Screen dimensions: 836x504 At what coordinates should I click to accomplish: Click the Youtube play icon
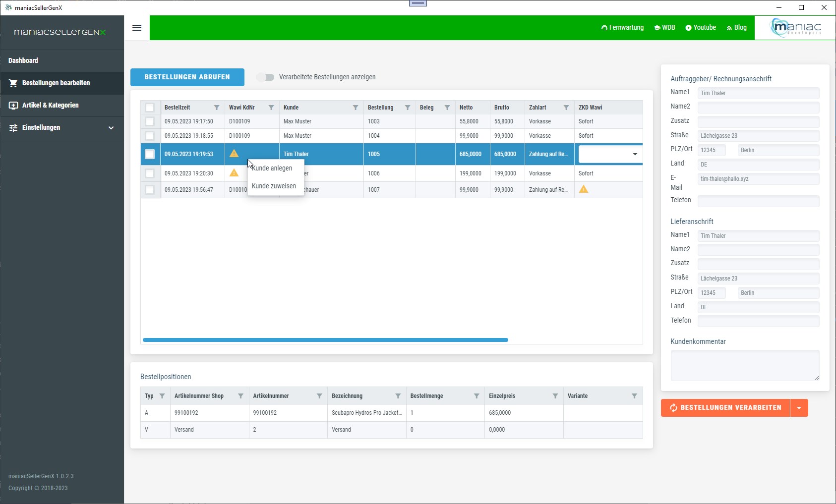(x=688, y=28)
